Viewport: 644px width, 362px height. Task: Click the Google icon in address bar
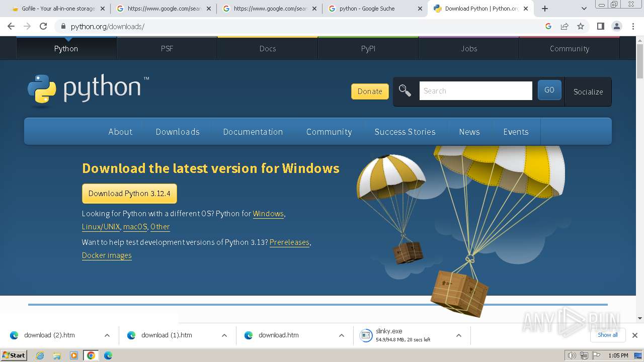pos(548,26)
